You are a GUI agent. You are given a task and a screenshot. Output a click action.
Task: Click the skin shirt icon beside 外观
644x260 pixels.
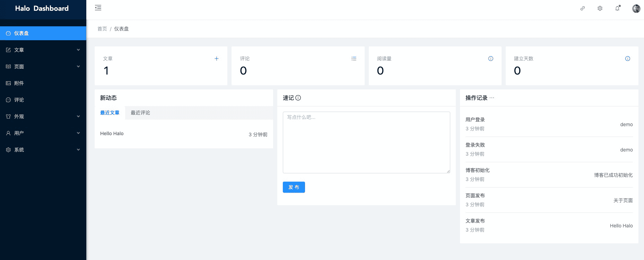8,116
